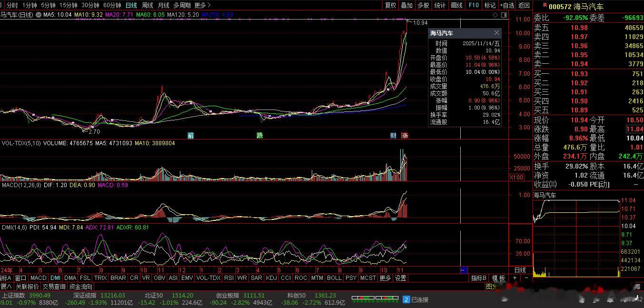644x308 pixels.
Task: Switch to the 30分钟 period tab
Action: (90, 5)
